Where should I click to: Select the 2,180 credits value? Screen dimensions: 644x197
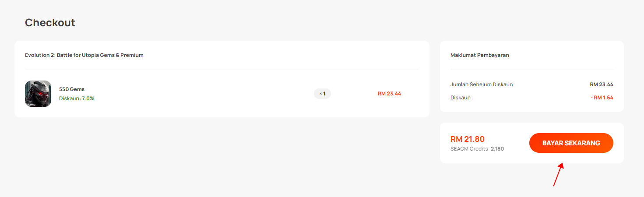(497, 149)
